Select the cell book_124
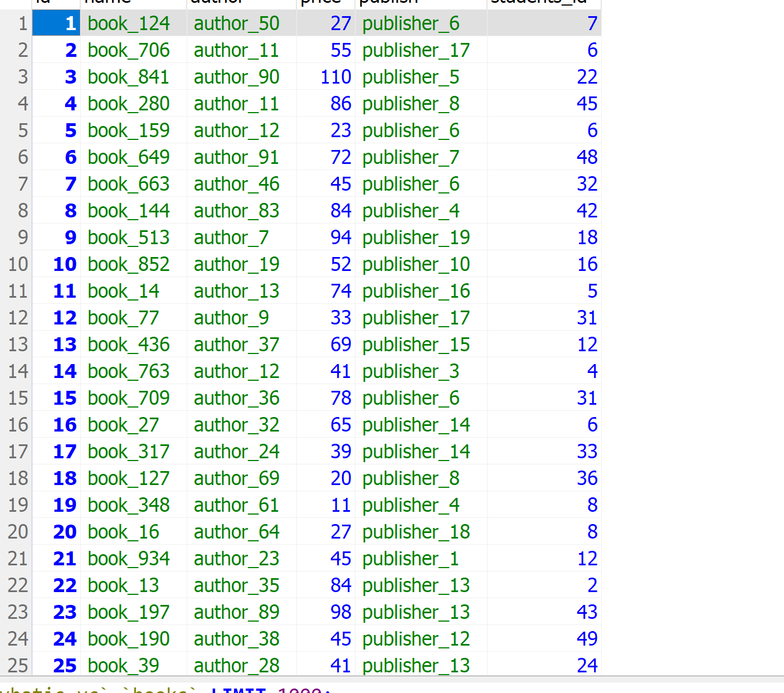The height and width of the screenshot is (693, 784). (x=133, y=23)
